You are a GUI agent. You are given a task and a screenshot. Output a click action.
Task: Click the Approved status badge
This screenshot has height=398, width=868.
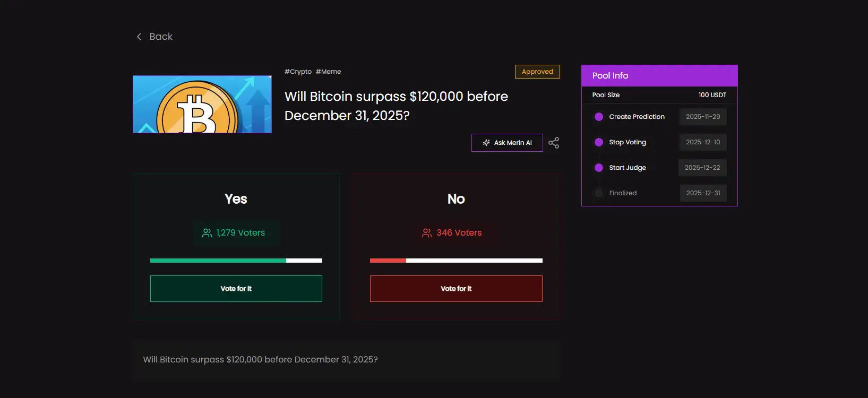tap(537, 72)
